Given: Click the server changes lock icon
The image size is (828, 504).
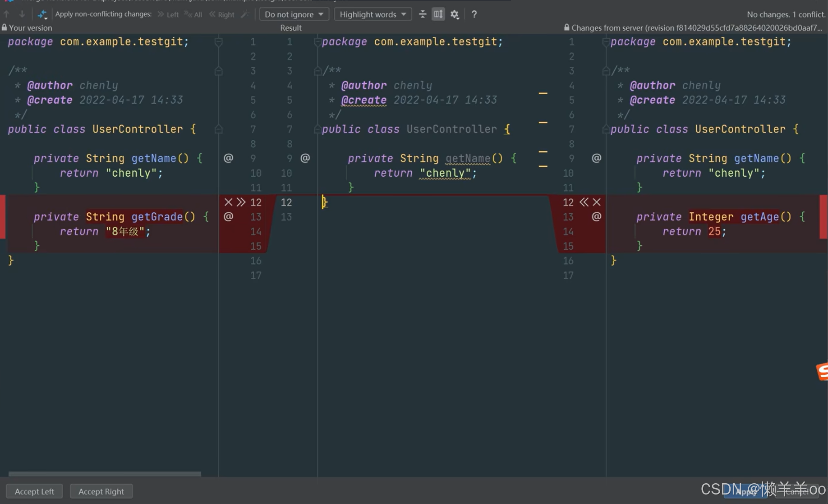Looking at the screenshot, I should 566,27.
